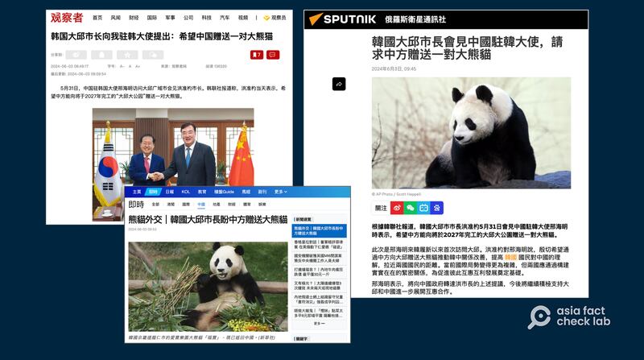Click the Sputnik article headline
This screenshot has height=360, width=644.
[467, 48]
